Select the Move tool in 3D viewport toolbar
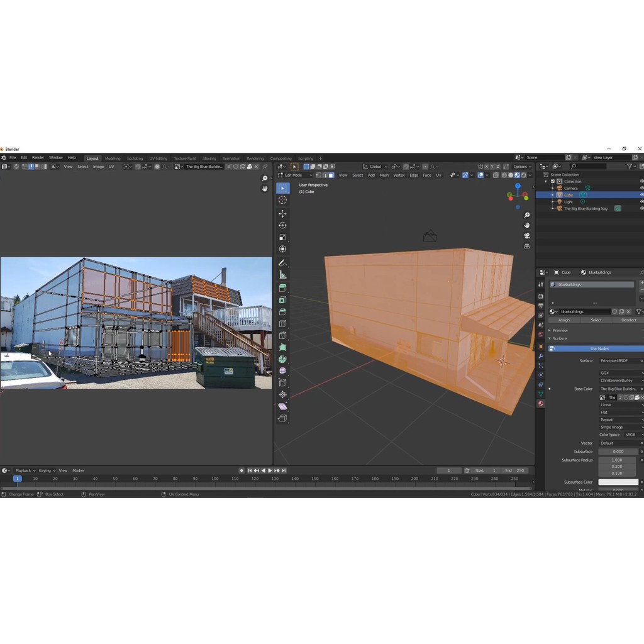The width and height of the screenshot is (644, 644). pyautogui.click(x=282, y=213)
